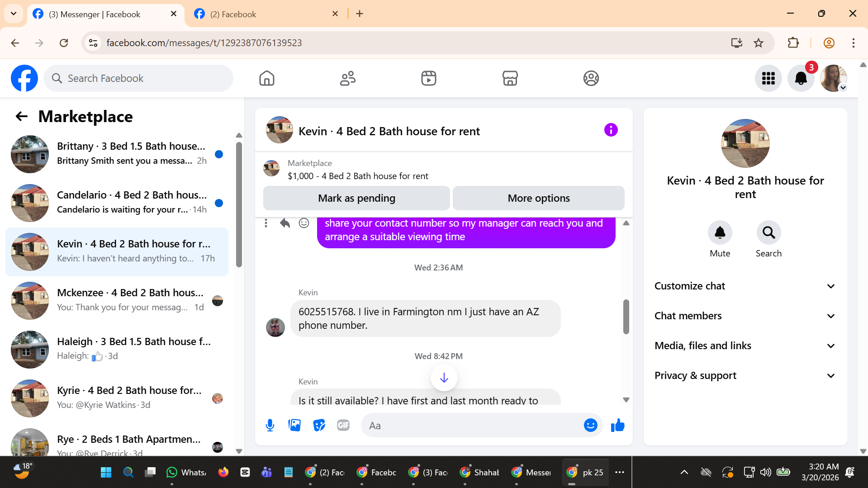
Task: Choose a sticker from sticker icon
Action: [319, 425]
